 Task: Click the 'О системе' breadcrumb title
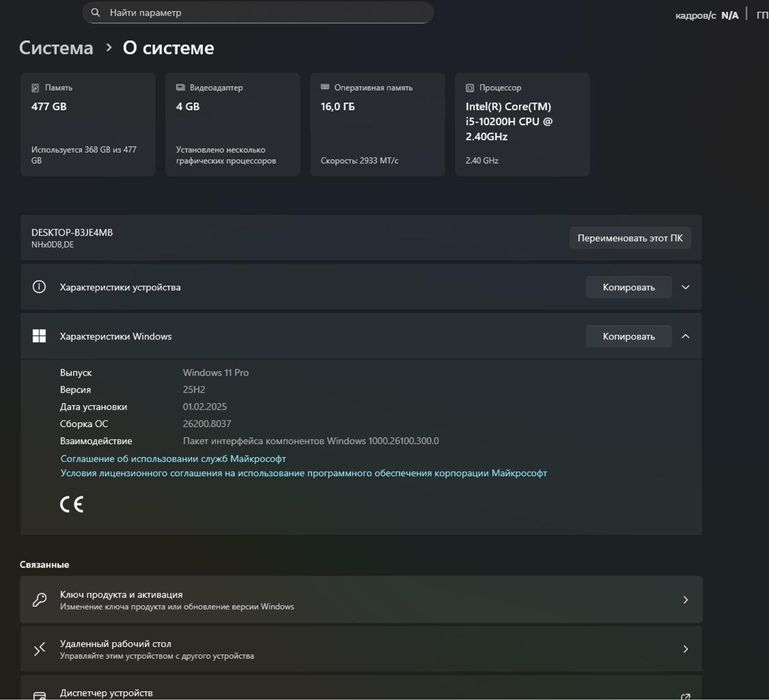168,48
